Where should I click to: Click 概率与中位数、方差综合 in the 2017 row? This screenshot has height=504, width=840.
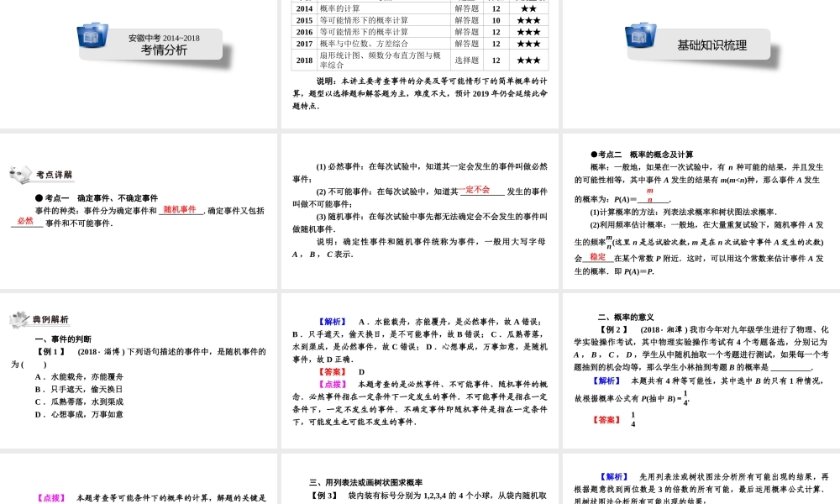coord(364,44)
